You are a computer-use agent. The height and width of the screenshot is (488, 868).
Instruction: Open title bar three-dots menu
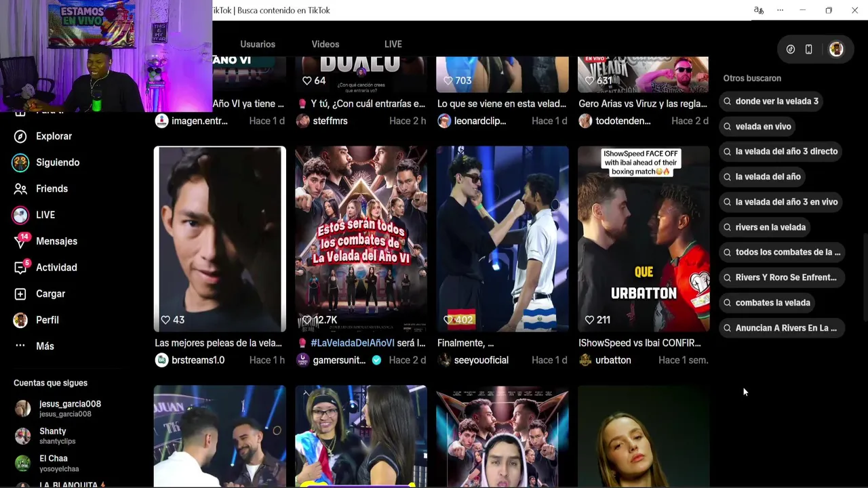(x=780, y=10)
